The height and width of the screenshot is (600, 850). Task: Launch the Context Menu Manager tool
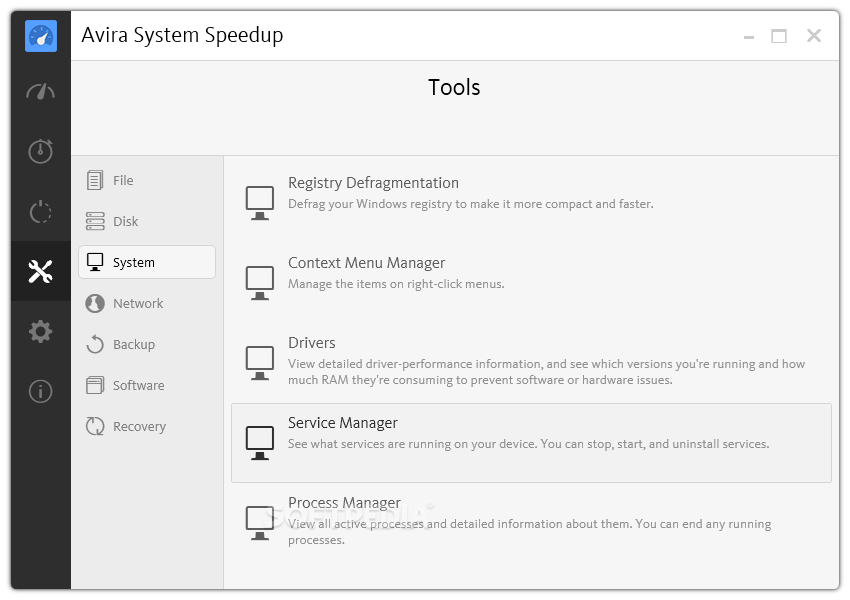tap(366, 263)
